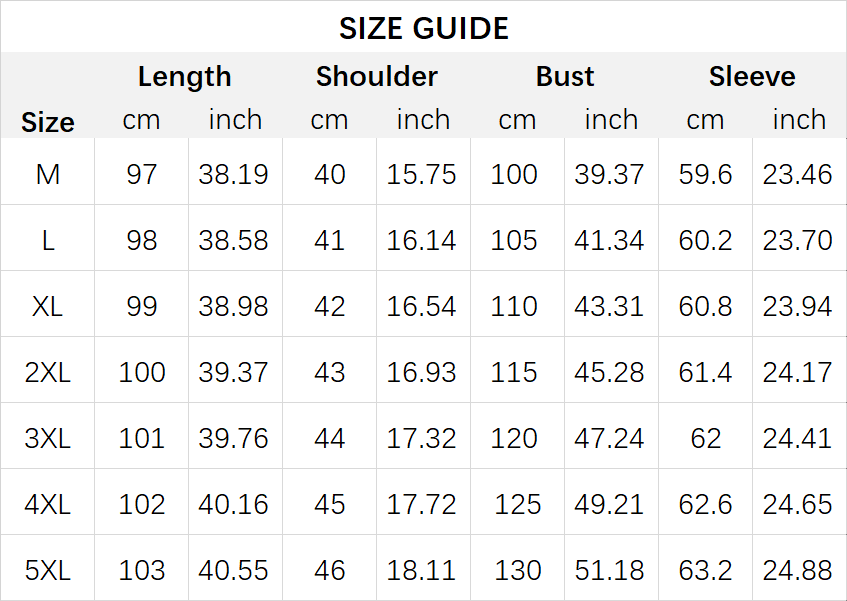Click the 24.88 sleeve inch cell
Screen dimensions: 847x601
[797, 571]
